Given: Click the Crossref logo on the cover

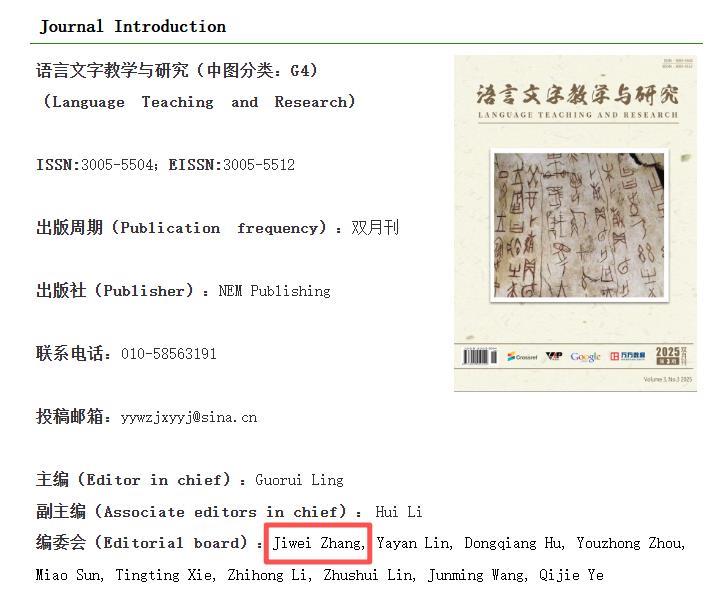Looking at the screenshot, I should click(x=525, y=357).
